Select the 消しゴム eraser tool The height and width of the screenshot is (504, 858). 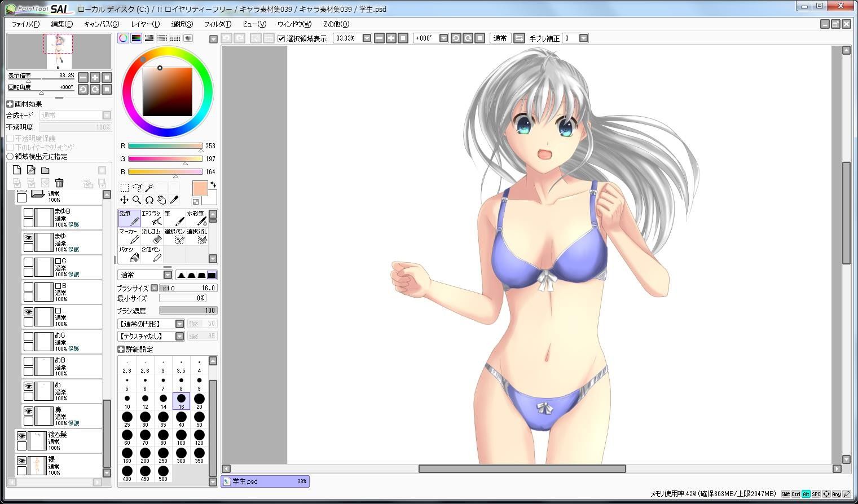pos(152,236)
